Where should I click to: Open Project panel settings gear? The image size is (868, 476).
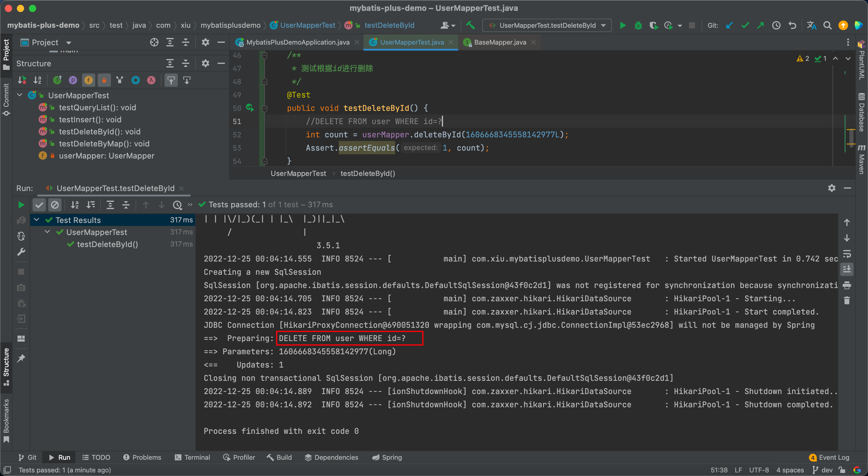[205, 42]
